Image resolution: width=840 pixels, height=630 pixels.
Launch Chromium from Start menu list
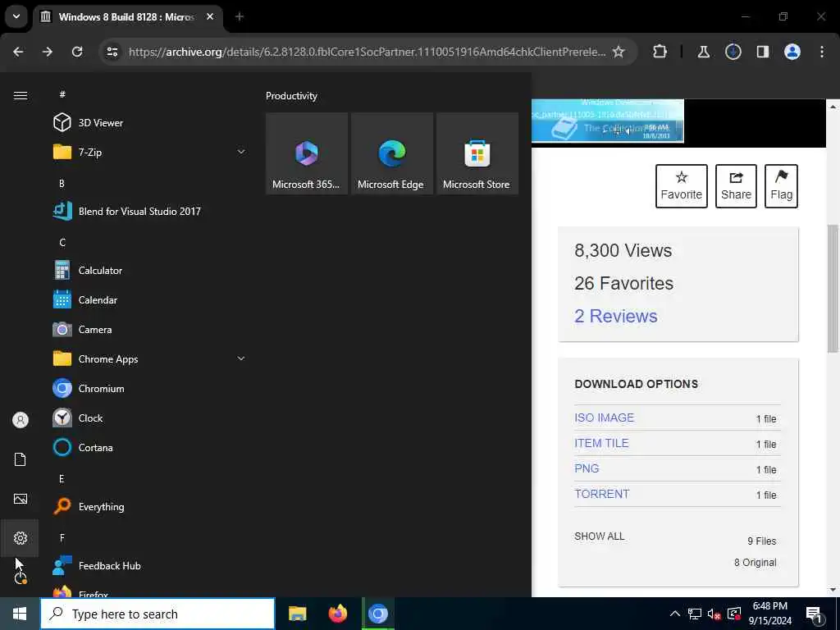148,388
